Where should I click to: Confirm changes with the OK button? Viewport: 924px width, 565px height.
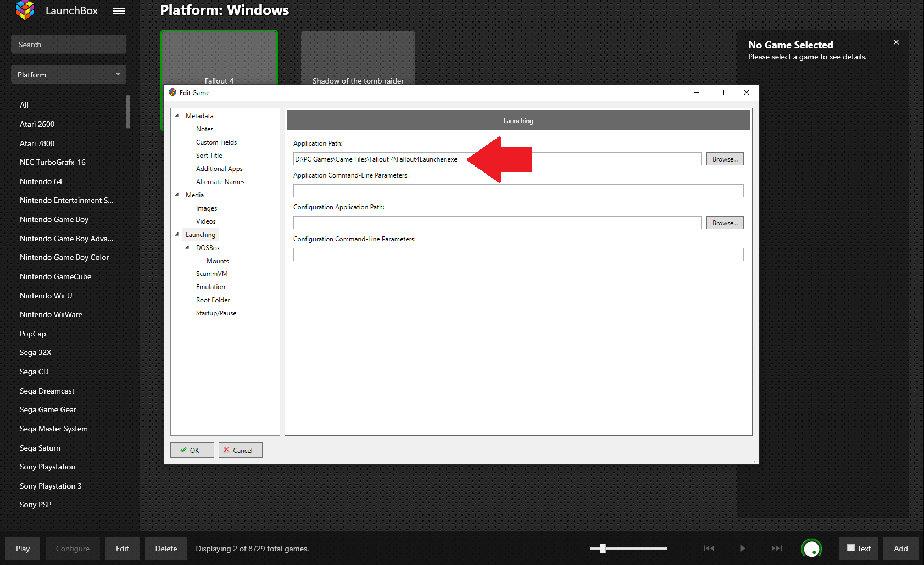click(192, 450)
